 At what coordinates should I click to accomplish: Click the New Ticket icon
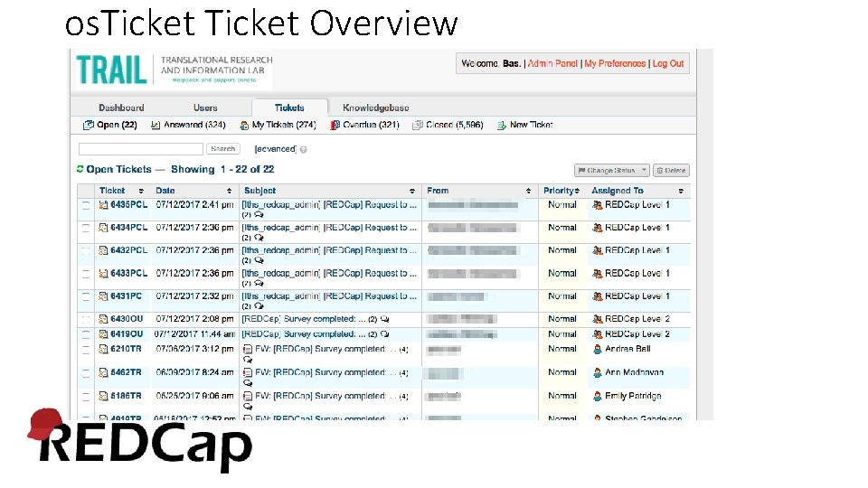[502, 126]
